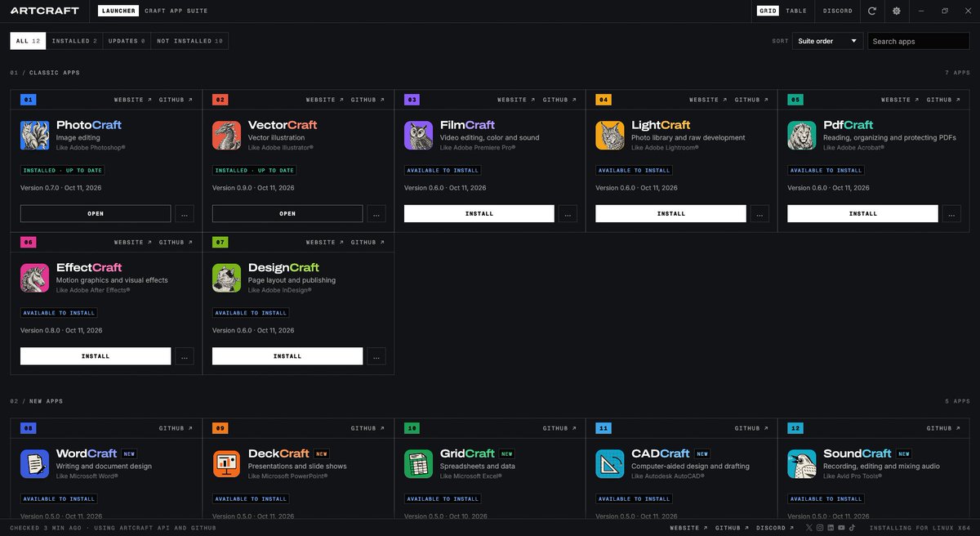This screenshot has width=980, height=536.
Task: Open DesignCraft GitHub link
Action: pyautogui.click(x=368, y=242)
